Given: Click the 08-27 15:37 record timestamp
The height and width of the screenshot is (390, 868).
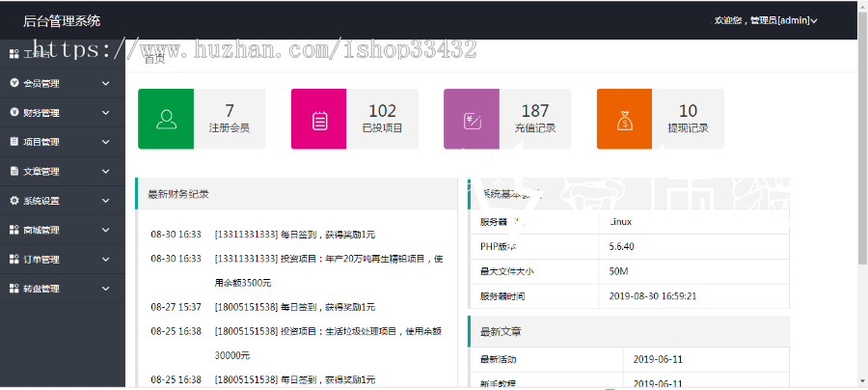Looking at the screenshot, I should 176,307.
